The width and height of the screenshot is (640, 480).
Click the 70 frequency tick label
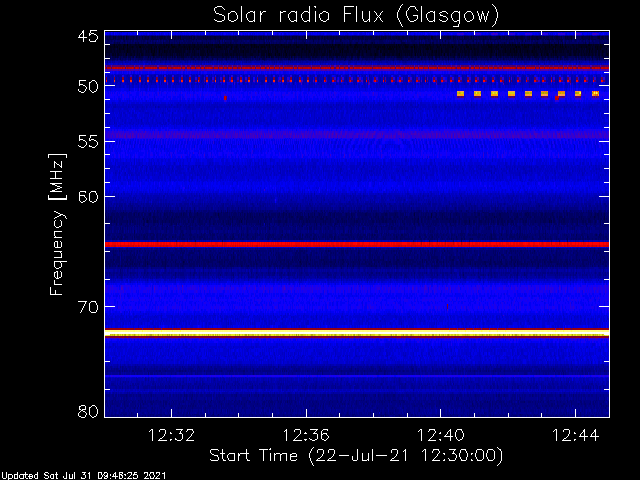click(x=88, y=307)
